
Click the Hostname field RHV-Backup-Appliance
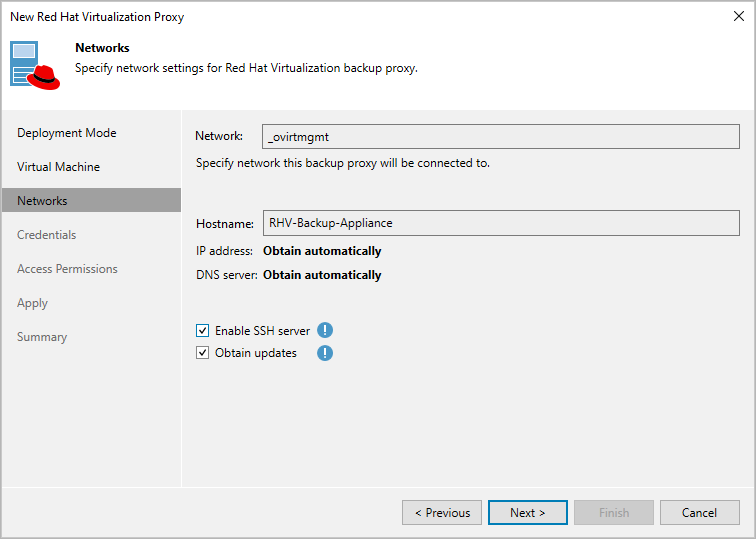pyautogui.click(x=501, y=223)
